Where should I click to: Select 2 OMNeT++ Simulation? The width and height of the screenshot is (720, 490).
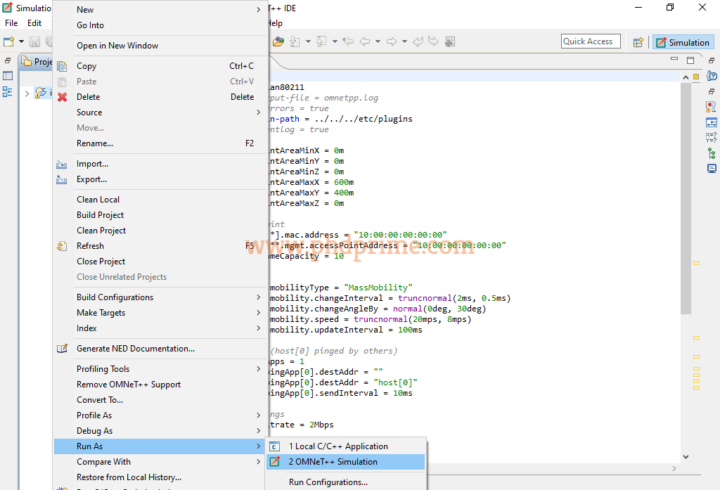[333, 462]
